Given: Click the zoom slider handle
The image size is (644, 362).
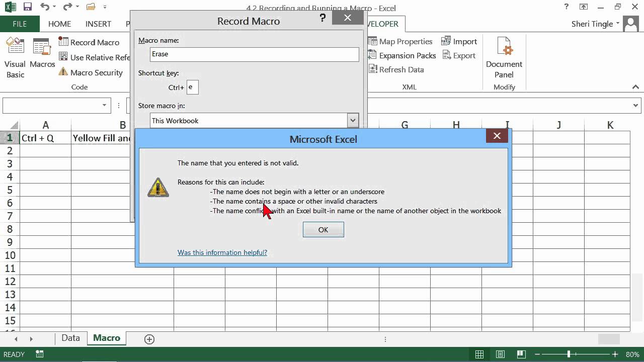Looking at the screenshot, I should 569,354.
